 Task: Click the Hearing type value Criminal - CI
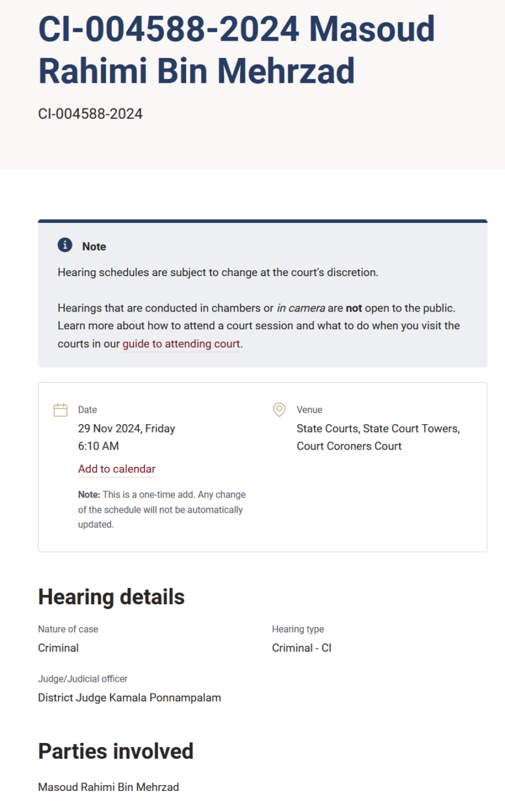302,648
